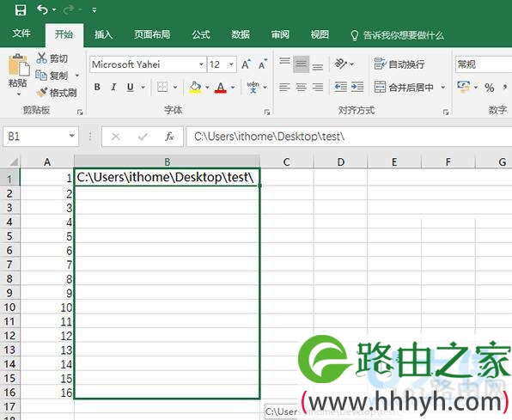Click the Format Painter brush icon
Viewport: 512px width, 420px height.
pyautogui.click(x=42, y=93)
